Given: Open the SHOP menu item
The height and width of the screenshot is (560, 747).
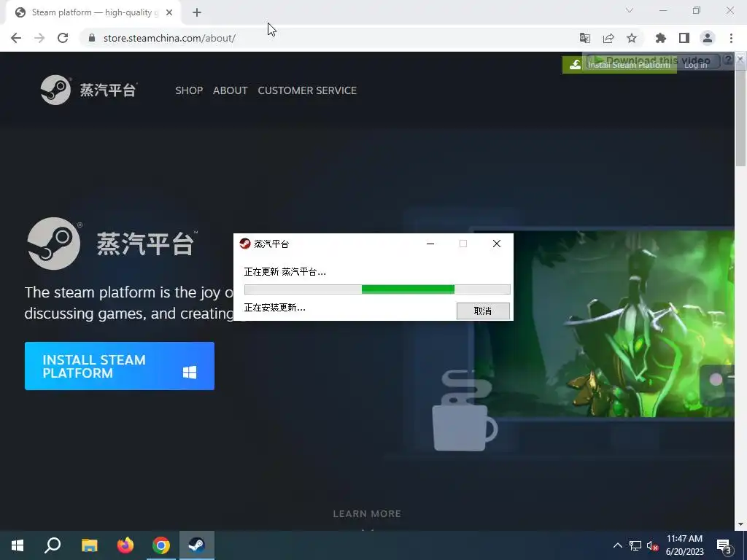Looking at the screenshot, I should tap(189, 90).
